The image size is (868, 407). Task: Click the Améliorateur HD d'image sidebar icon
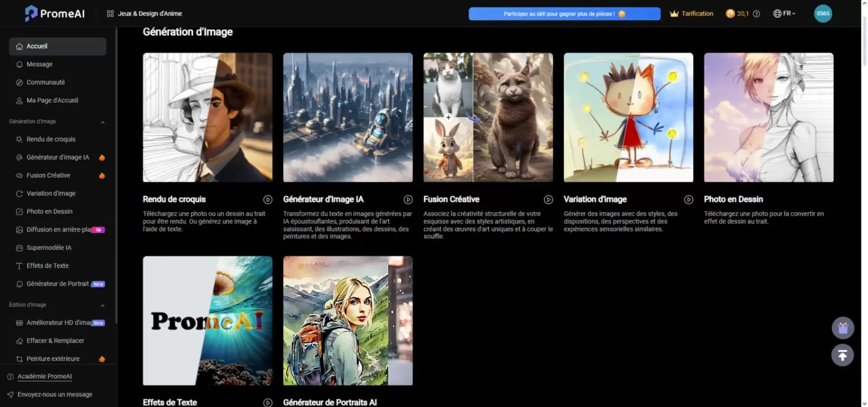click(20, 323)
